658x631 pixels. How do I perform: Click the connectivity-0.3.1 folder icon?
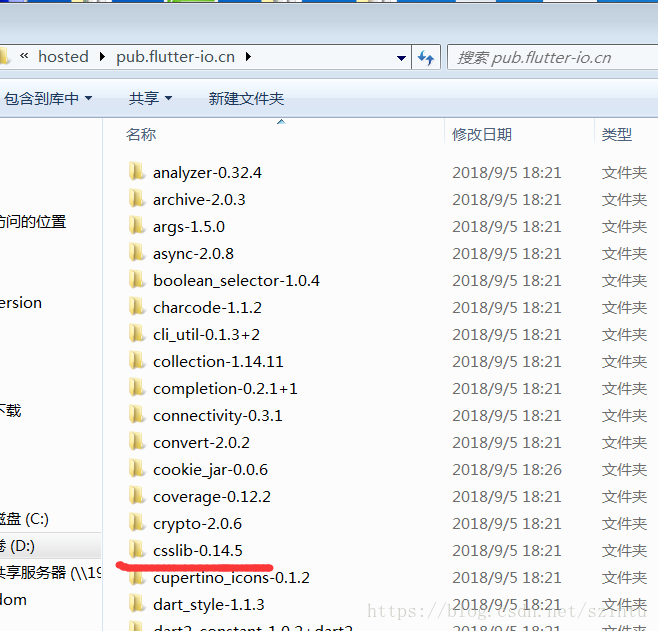(137, 415)
